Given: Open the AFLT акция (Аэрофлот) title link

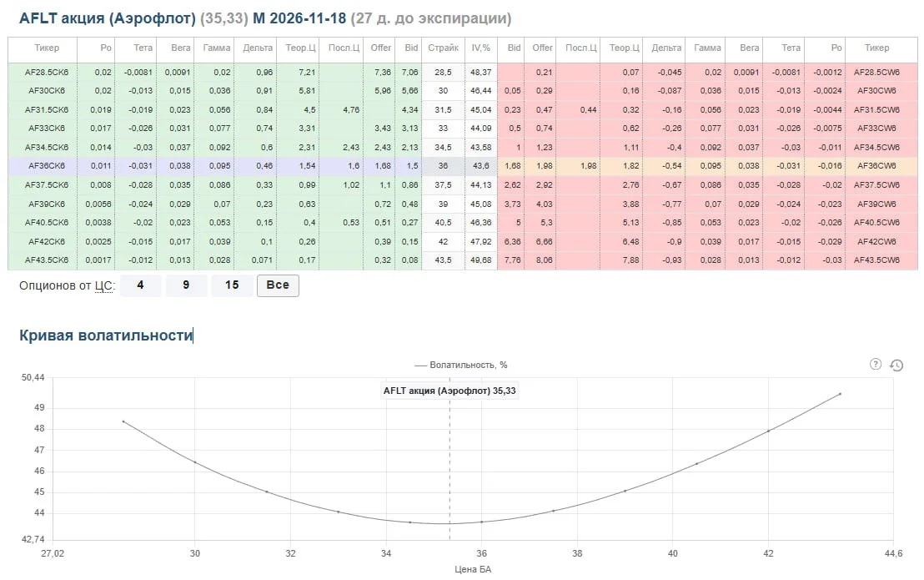Looking at the screenshot, I should [108, 18].
